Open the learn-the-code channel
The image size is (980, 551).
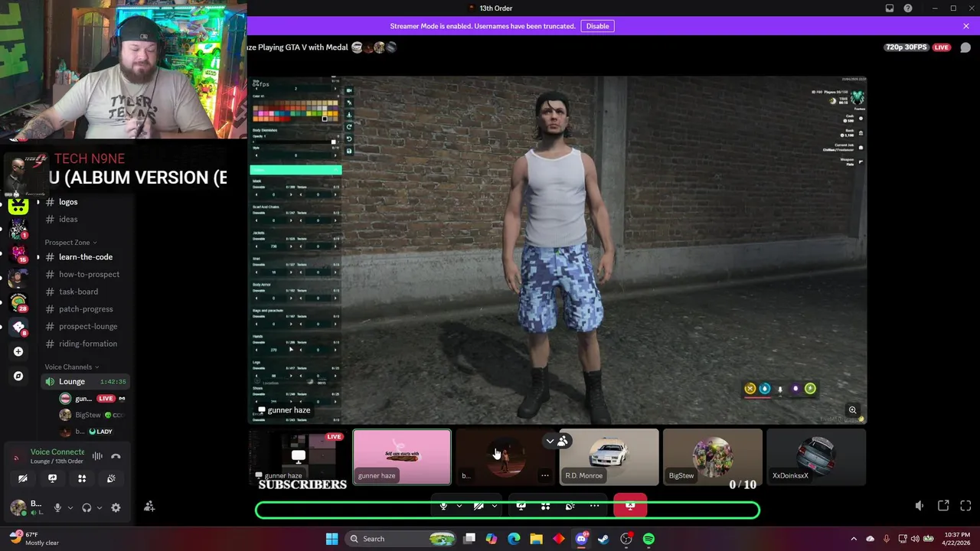84,257
